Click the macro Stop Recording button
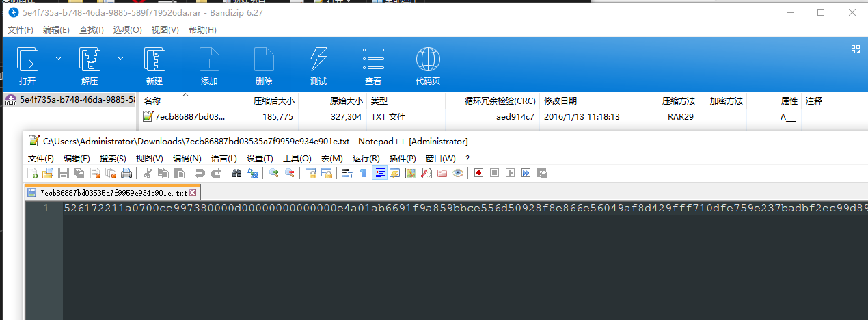This screenshot has height=320, width=868. click(x=494, y=173)
